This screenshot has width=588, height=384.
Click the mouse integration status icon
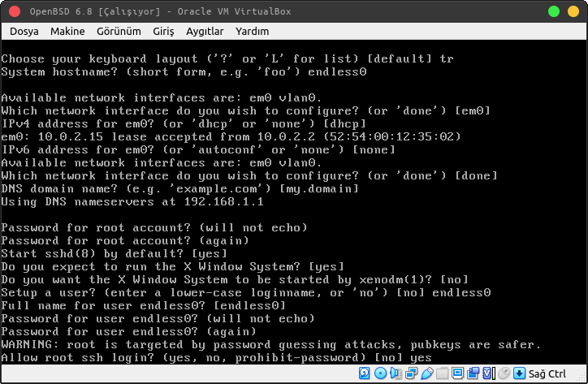[504, 373]
